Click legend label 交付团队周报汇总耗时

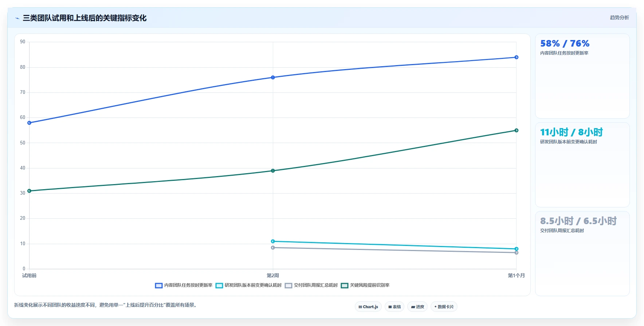(316, 285)
